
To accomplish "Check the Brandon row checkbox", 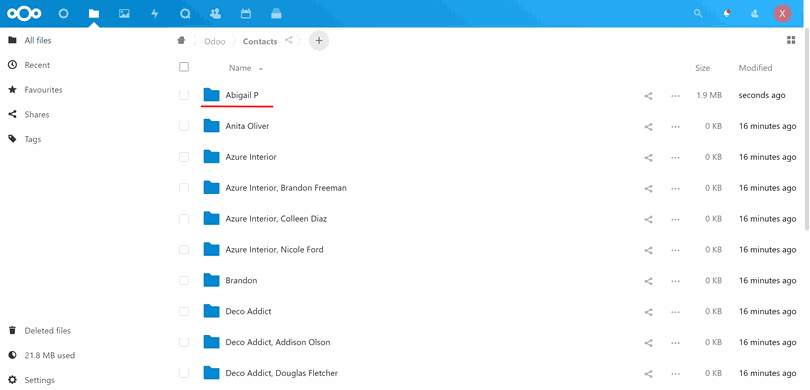I will point(184,280).
